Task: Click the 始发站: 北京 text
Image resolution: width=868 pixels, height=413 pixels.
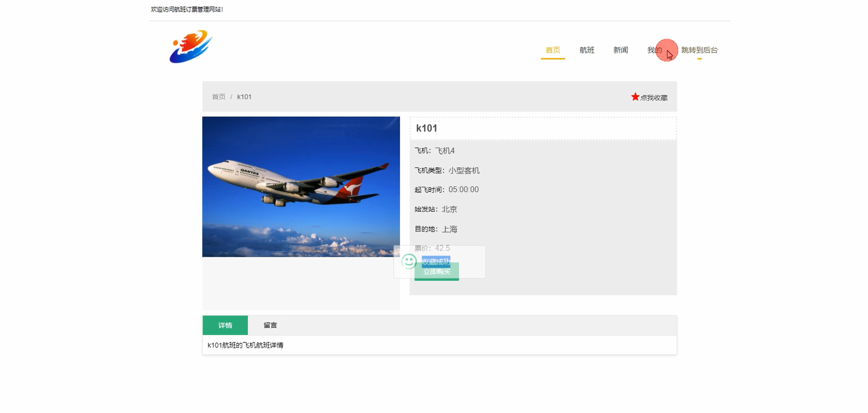Action: pos(436,209)
